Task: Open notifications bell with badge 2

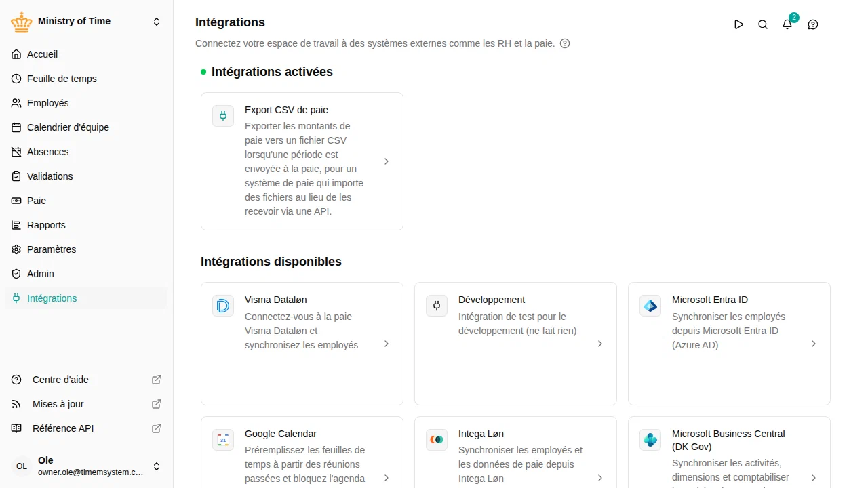Action: coord(787,24)
